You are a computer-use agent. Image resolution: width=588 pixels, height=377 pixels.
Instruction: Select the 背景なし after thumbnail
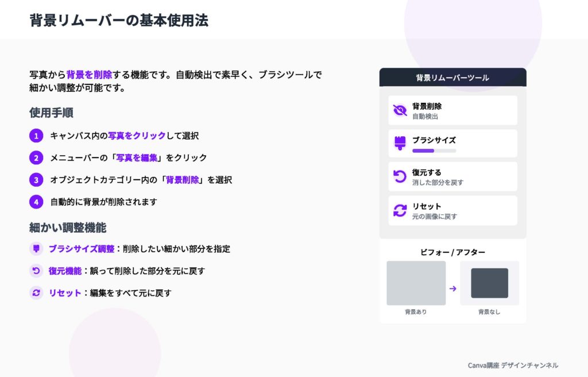click(489, 283)
